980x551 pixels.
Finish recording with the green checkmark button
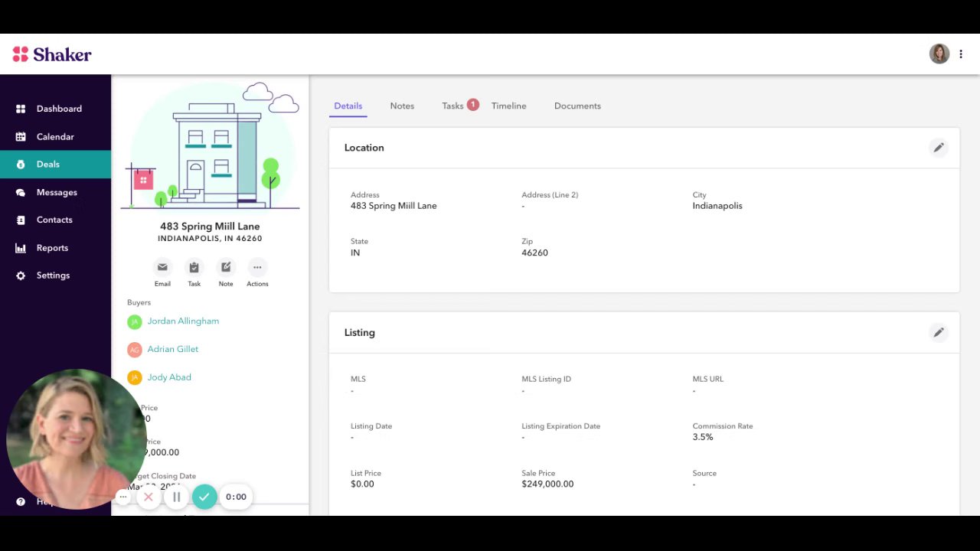tap(204, 497)
